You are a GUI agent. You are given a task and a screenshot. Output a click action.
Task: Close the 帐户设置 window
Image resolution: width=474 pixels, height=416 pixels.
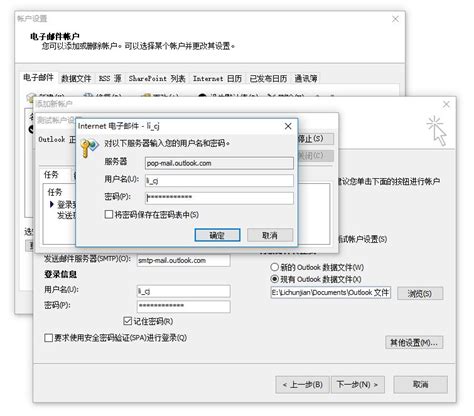tap(395, 19)
